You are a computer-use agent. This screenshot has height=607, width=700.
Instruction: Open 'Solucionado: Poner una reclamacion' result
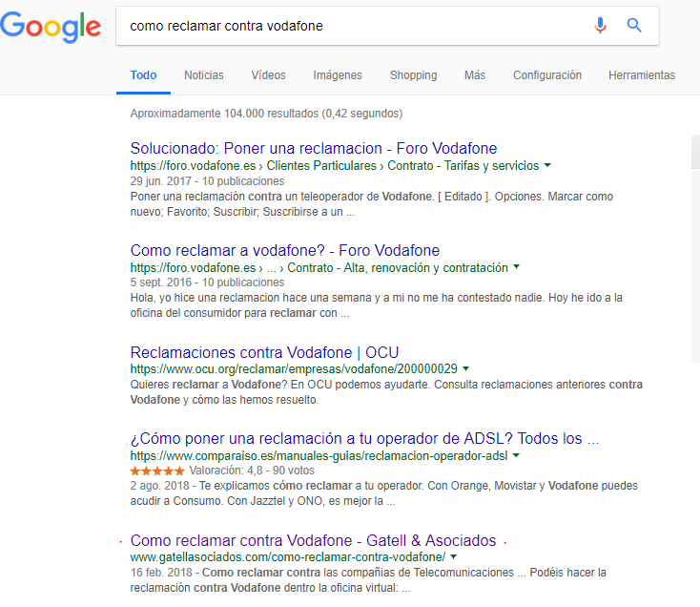[314, 148]
